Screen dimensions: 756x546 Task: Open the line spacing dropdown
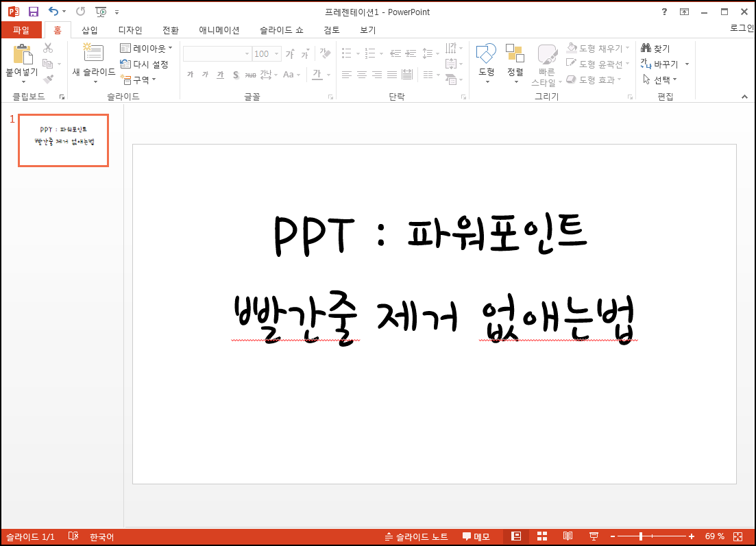[430, 53]
